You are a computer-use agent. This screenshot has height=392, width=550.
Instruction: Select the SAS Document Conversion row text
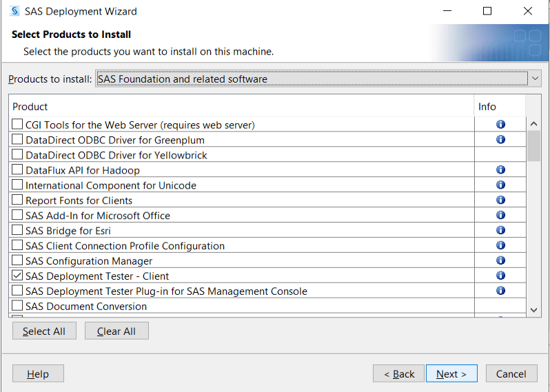86,306
